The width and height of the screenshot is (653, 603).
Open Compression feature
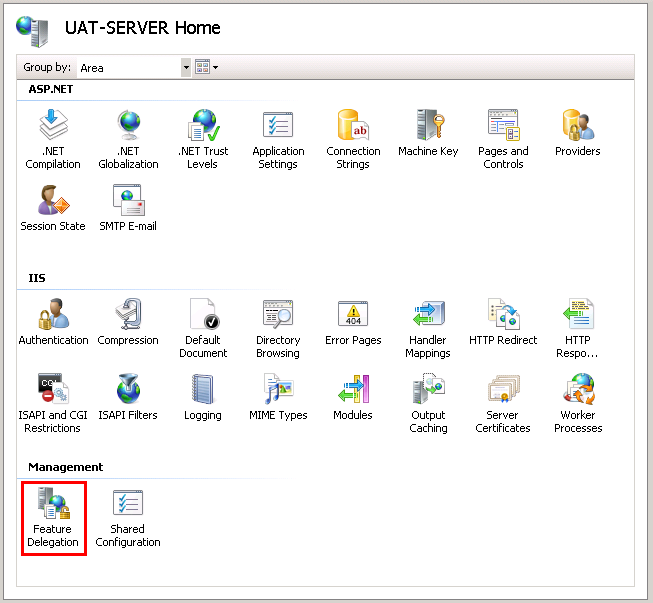tap(128, 322)
